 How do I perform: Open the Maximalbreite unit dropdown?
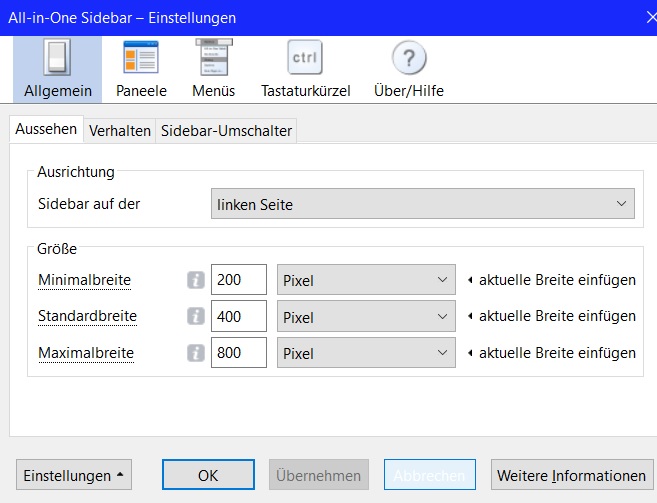coord(366,353)
